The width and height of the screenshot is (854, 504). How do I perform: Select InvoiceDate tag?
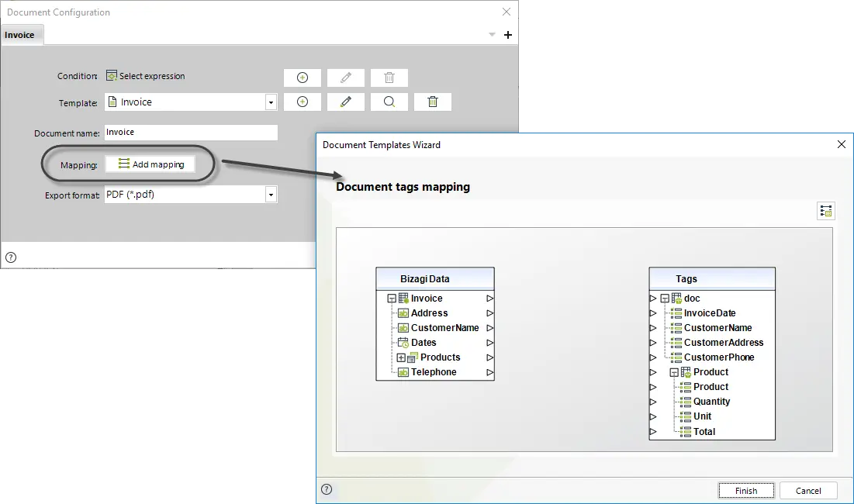(x=710, y=313)
